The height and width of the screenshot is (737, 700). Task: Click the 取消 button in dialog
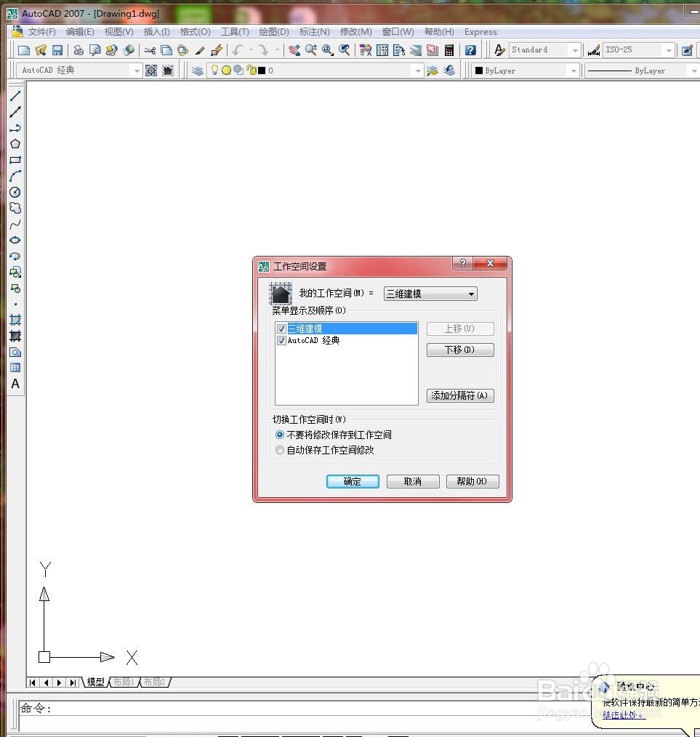pos(413,481)
